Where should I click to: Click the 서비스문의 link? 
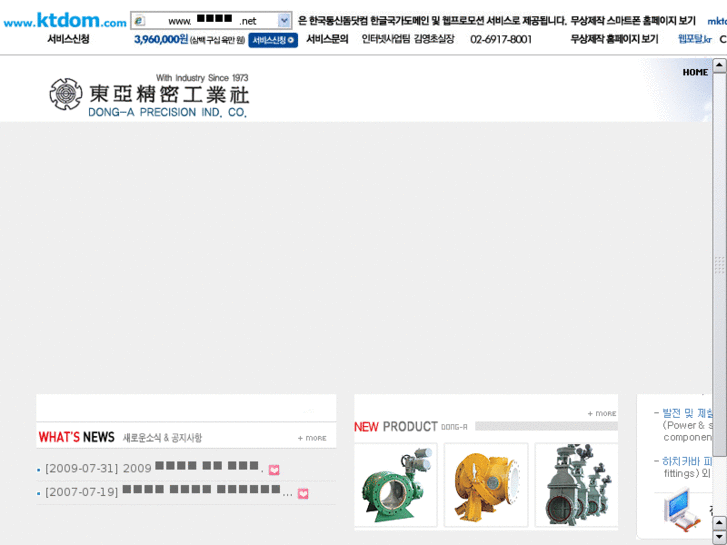click(327, 39)
